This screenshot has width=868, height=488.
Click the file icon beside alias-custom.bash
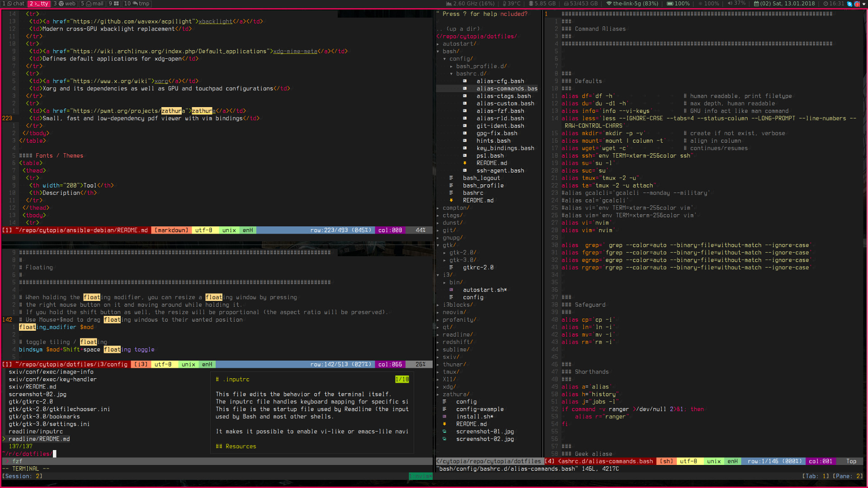pyautogui.click(x=465, y=103)
